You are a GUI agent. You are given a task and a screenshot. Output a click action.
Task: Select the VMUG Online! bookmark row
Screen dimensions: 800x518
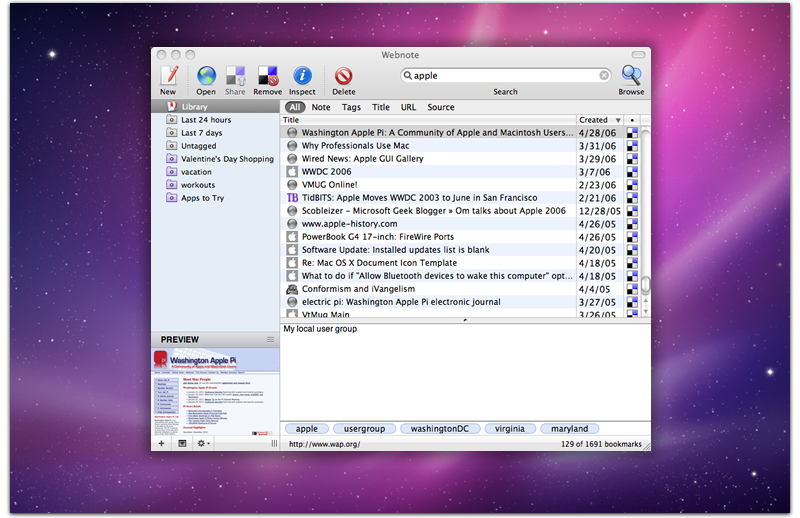(x=460, y=185)
